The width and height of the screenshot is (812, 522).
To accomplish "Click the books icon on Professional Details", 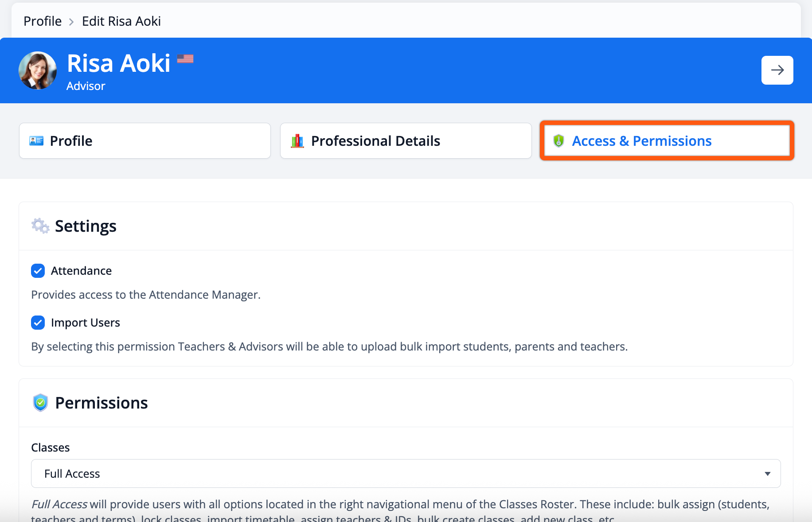I will (x=297, y=141).
